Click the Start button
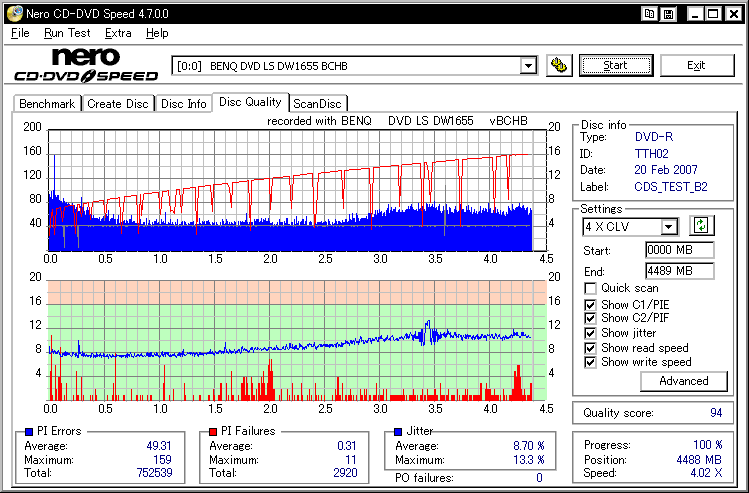 click(x=616, y=65)
